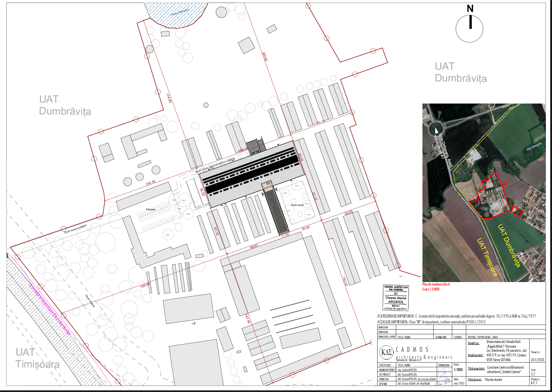The image size is (552, 392).
Task: Click the '189.82' dimension label
Action: 265,56
